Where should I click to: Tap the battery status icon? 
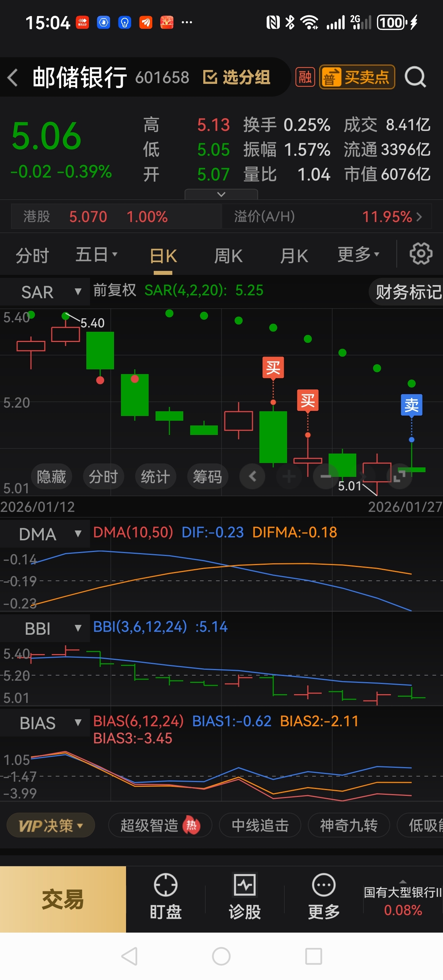pos(398,22)
